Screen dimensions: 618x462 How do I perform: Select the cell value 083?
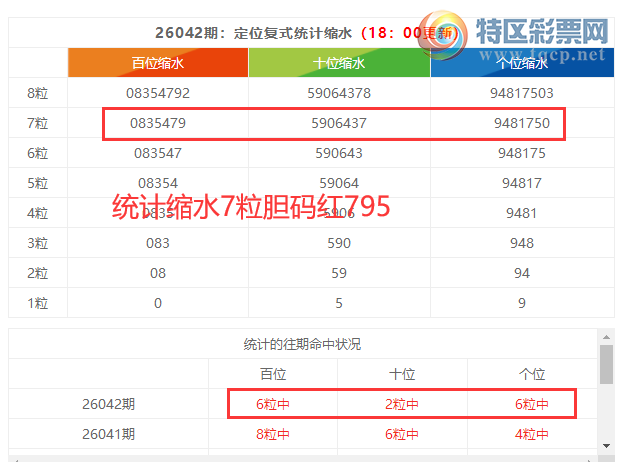point(158,243)
